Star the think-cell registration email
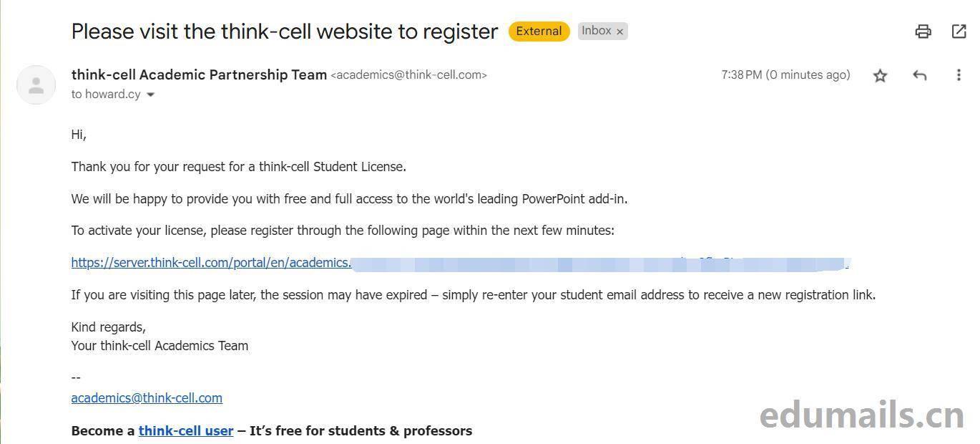Image resolution: width=980 pixels, height=444 pixels. click(880, 75)
